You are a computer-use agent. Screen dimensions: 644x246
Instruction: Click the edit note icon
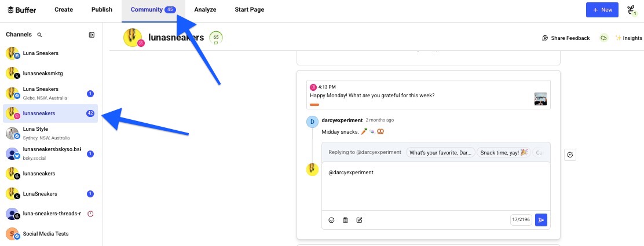[360, 220]
